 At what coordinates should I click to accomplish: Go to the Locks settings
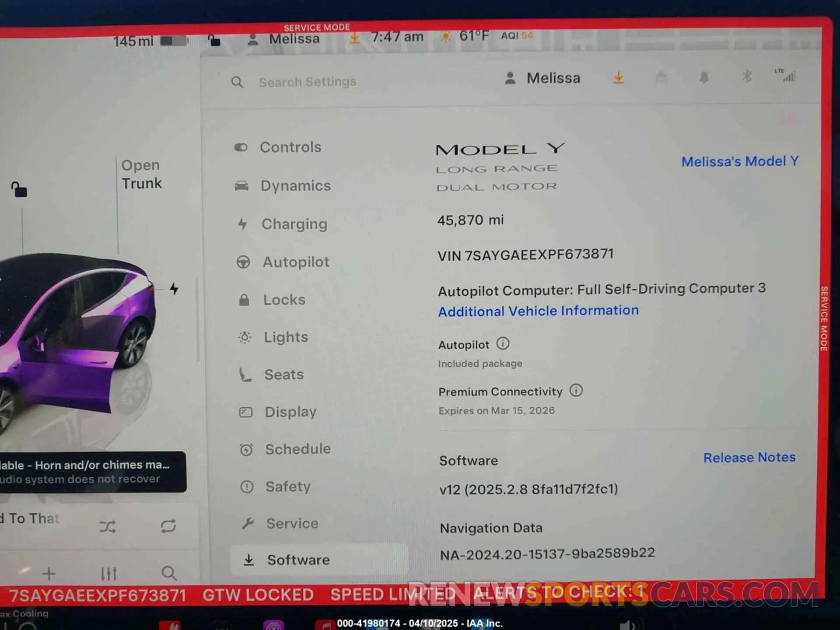pyautogui.click(x=272, y=300)
